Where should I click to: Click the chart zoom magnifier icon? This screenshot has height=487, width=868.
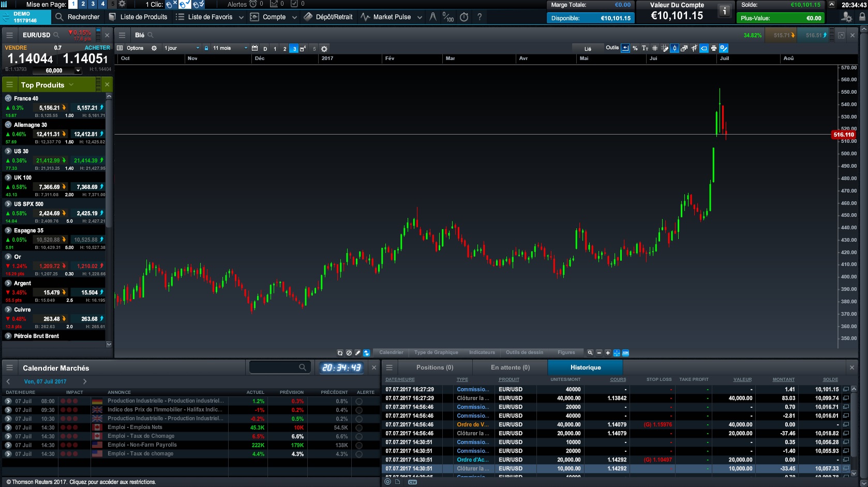590,353
